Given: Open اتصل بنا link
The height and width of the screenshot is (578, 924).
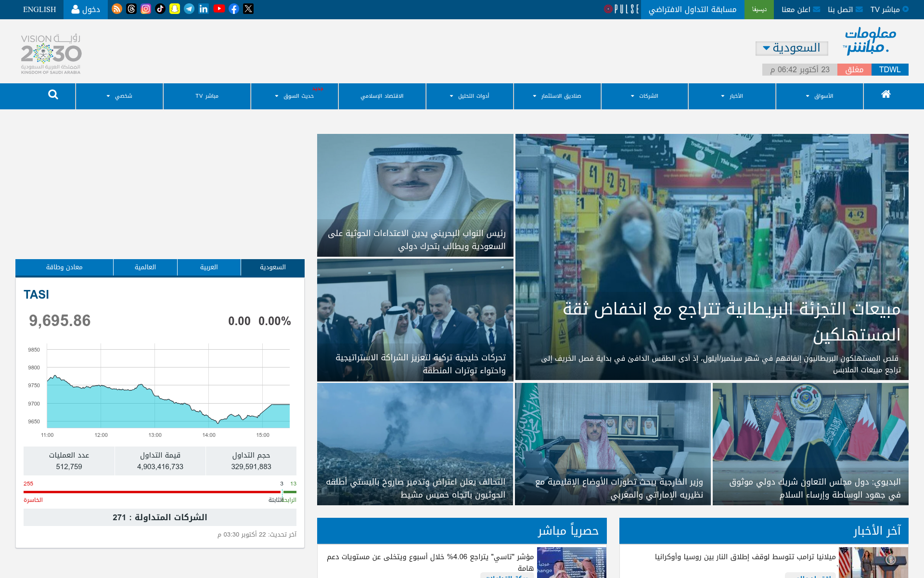Looking at the screenshot, I should point(845,10).
